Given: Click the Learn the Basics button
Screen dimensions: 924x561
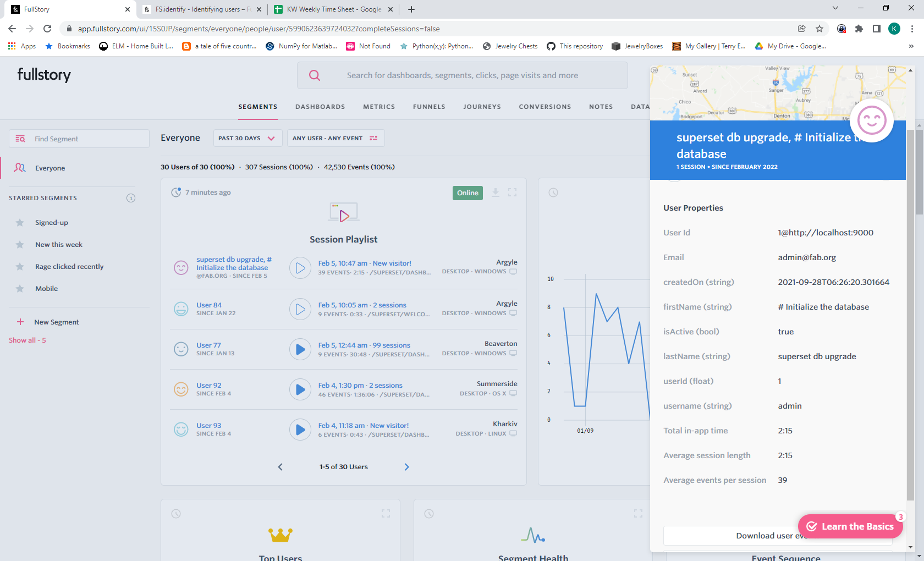Looking at the screenshot, I should 850,526.
